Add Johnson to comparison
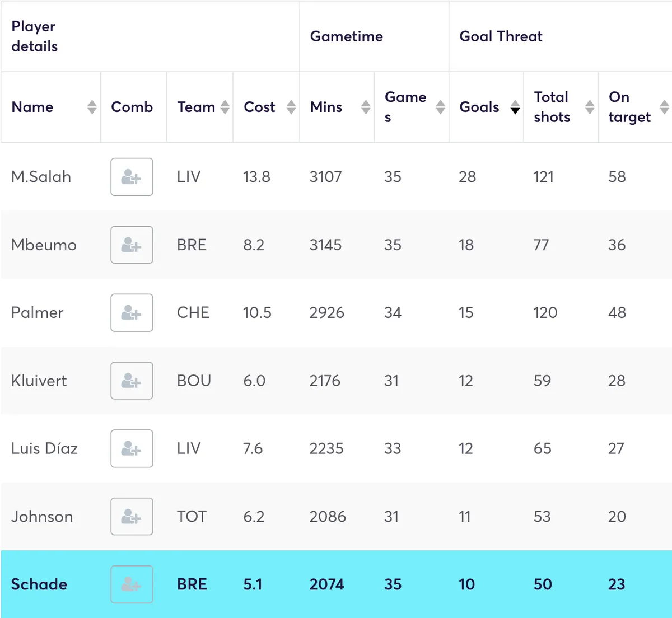 (132, 517)
